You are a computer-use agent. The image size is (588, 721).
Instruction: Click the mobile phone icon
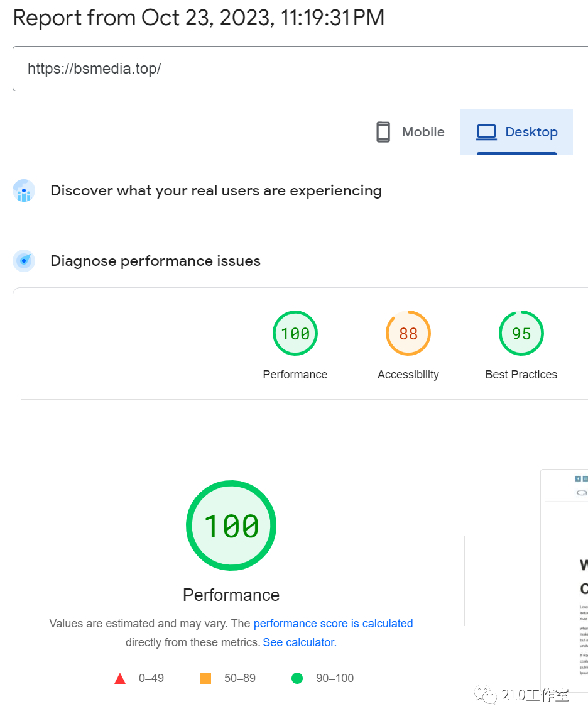383,132
